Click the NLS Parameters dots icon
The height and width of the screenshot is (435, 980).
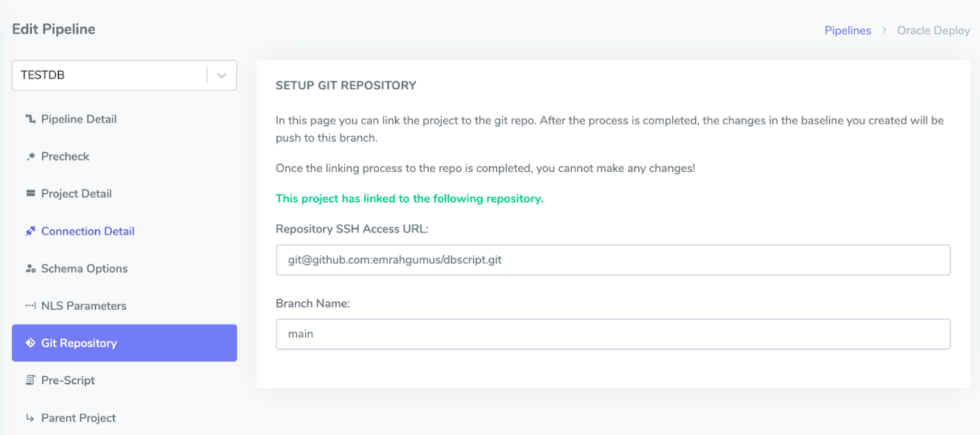(x=31, y=306)
